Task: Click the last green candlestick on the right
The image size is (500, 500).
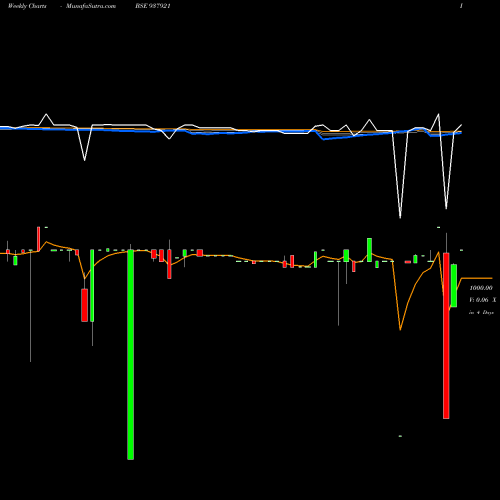Action: [x=454, y=285]
